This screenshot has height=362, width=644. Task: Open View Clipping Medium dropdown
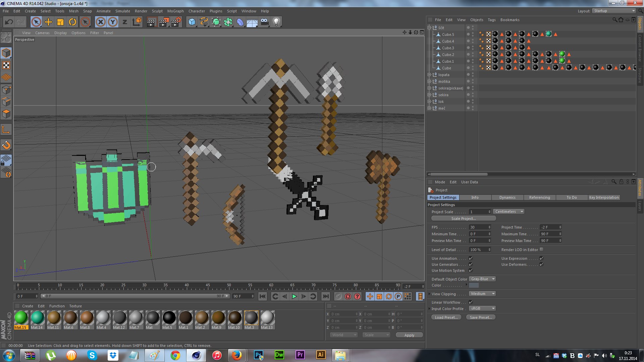pos(482,294)
